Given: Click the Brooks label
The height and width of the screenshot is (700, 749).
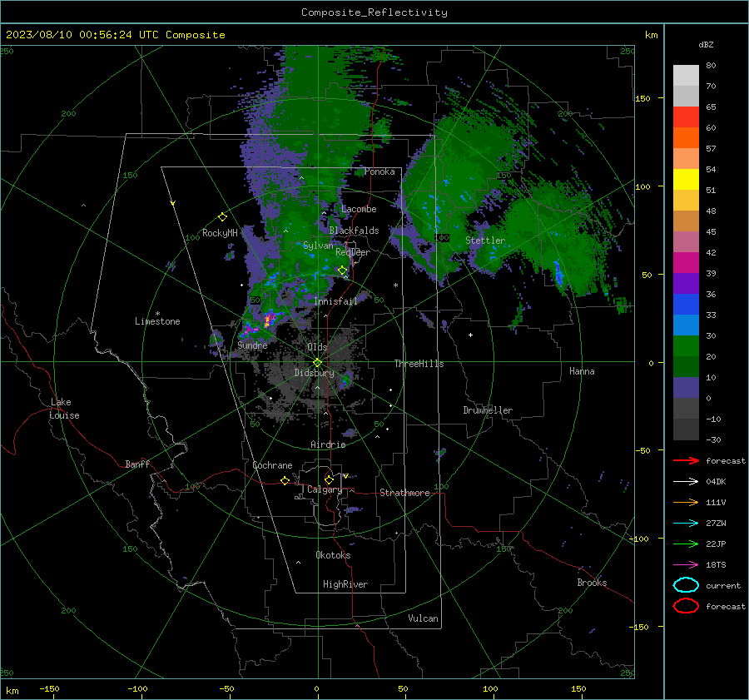Looking at the screenshot, I should 592,583.
